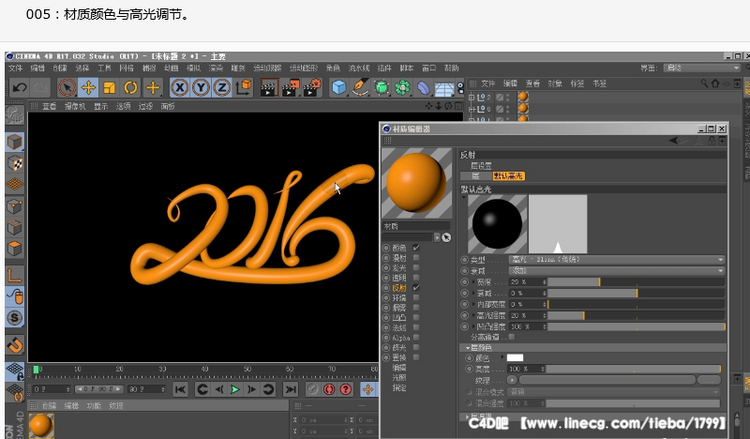
Task: Add a Cube primitive object
Action: (x=339, y=88)
